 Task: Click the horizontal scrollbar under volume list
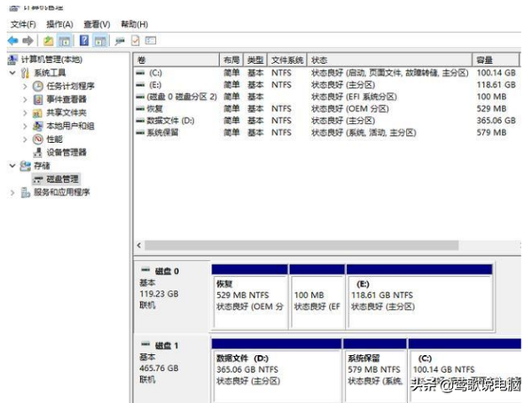click(x=319, y=245)
